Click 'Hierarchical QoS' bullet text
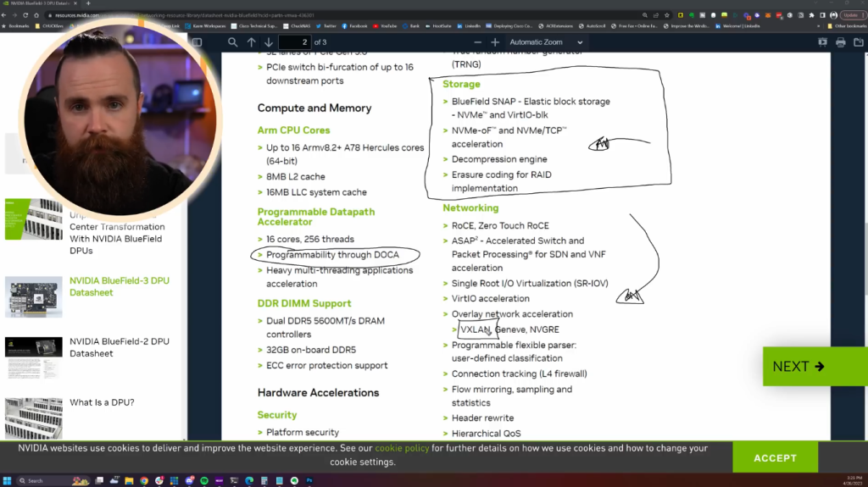 (486, 434)
